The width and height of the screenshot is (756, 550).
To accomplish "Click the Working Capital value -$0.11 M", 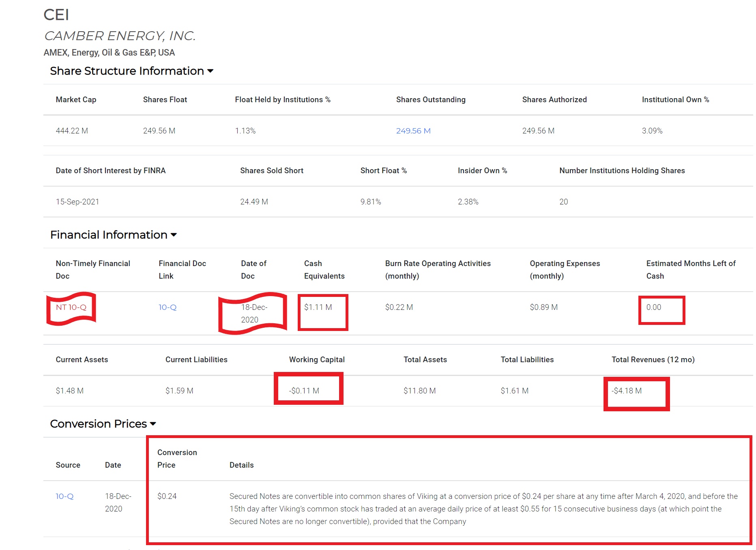I will pos(304,391).
